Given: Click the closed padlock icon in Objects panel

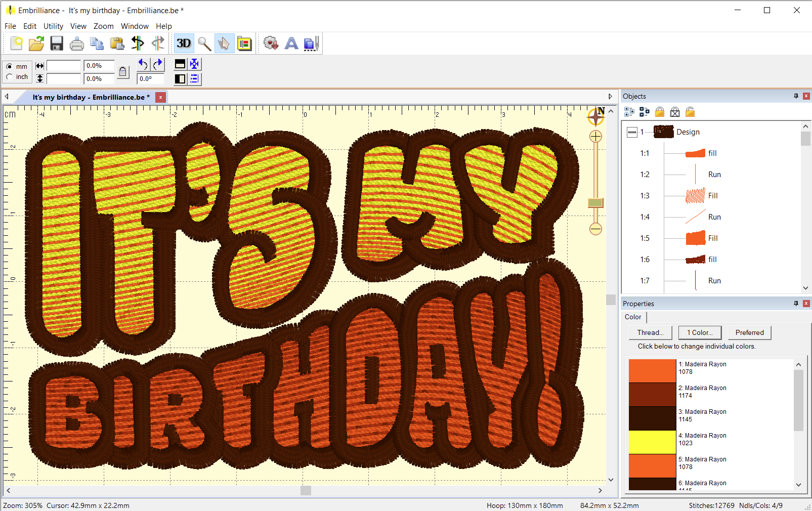Looking at the screenshot, I should (x=660, y=112).
